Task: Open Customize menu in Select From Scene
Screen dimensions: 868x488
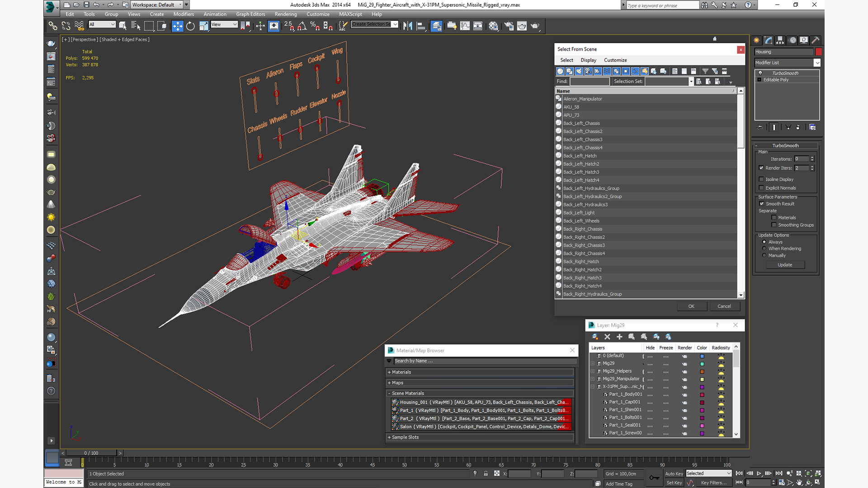Action: tap(615, 60)
